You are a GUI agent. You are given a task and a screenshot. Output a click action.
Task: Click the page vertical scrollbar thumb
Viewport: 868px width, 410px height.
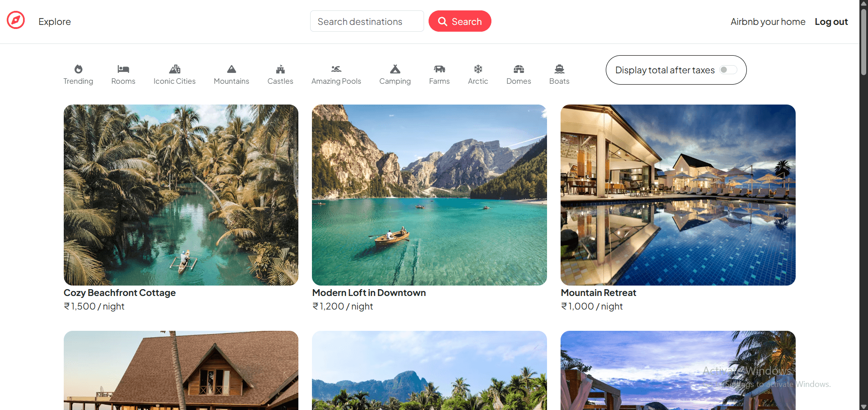click(x=863, y=42)
